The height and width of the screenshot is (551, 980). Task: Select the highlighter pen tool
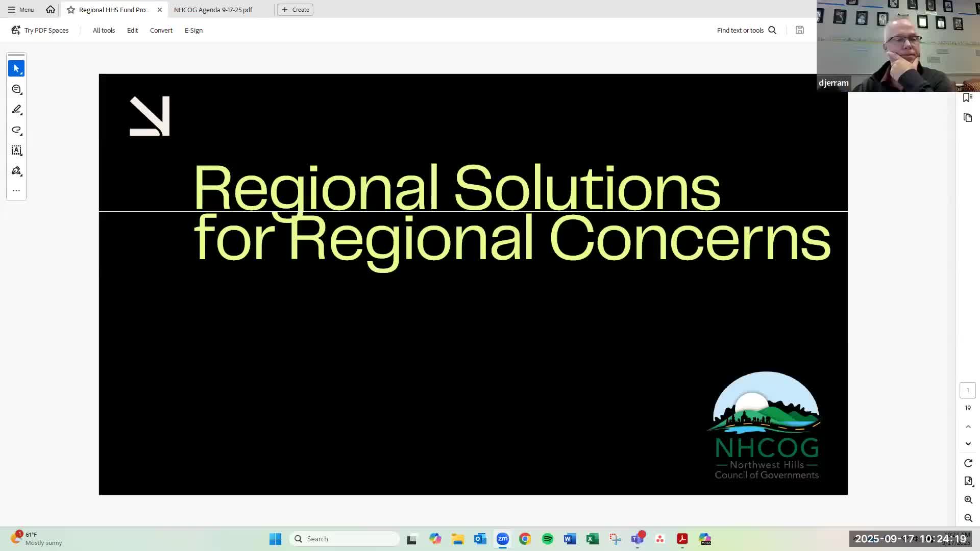[x=16, y=110]
